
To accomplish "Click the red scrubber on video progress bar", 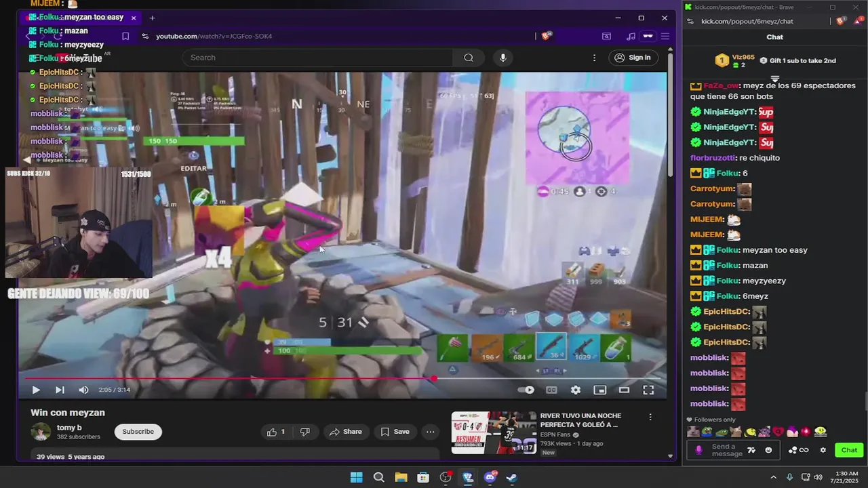I will [x=434, y=379].
